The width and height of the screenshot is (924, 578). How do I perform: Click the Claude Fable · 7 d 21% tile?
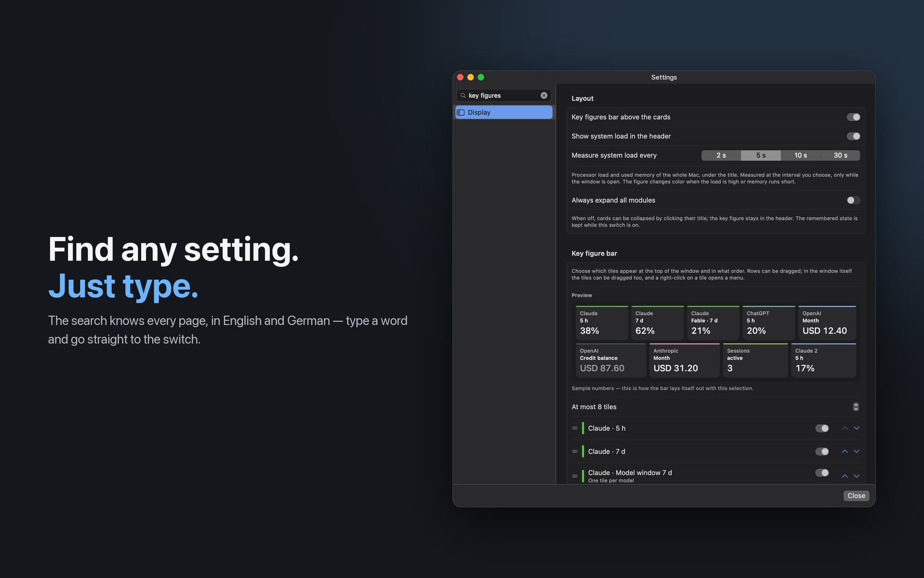pyautogui.click(x=713, y=323)
